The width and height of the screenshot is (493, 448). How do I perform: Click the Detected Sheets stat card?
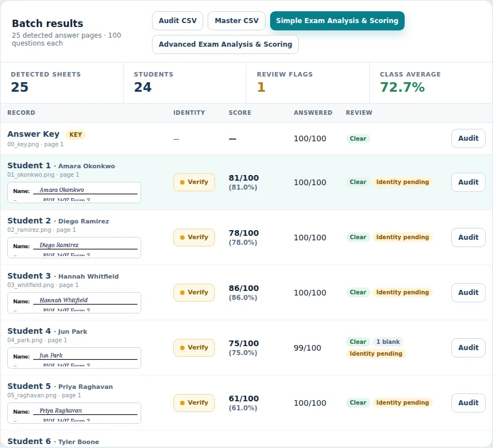tap(62, 83)
